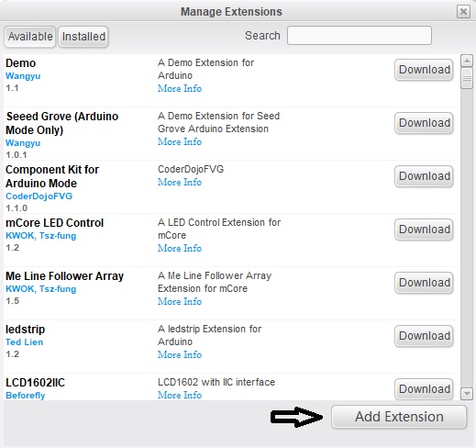The height and width of the screenshot is (448, 476).
Task: Switch to the Installed tab
Action: [x=83, y=37]
